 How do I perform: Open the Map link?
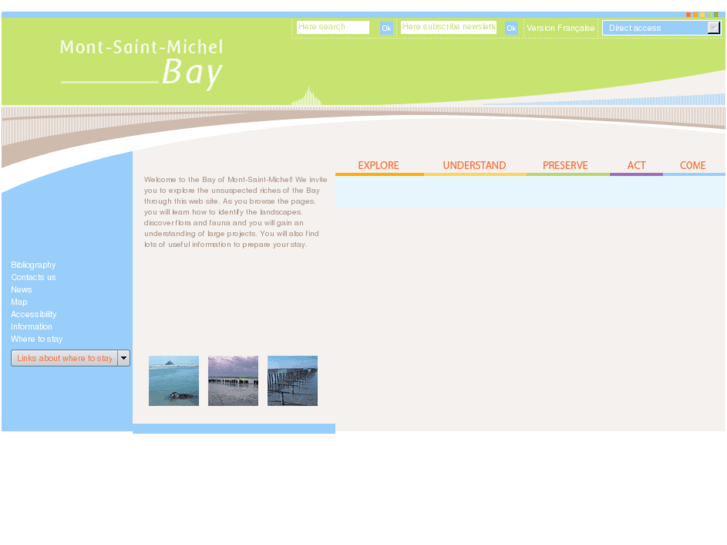(19, 302)
